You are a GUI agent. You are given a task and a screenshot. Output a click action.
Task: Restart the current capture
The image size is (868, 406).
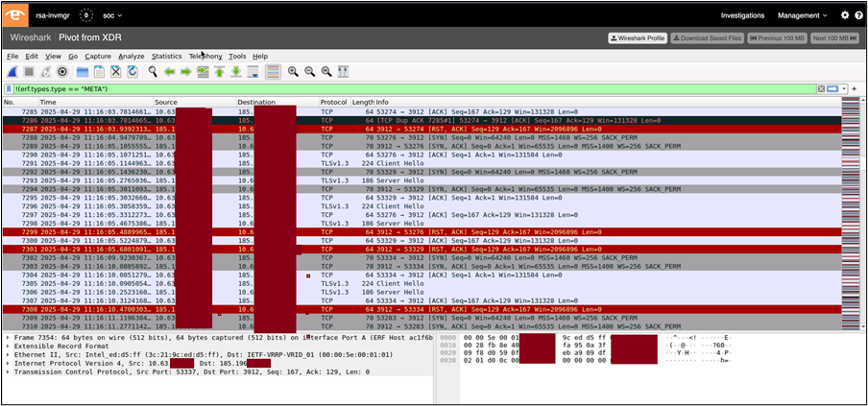click(46, 71)
